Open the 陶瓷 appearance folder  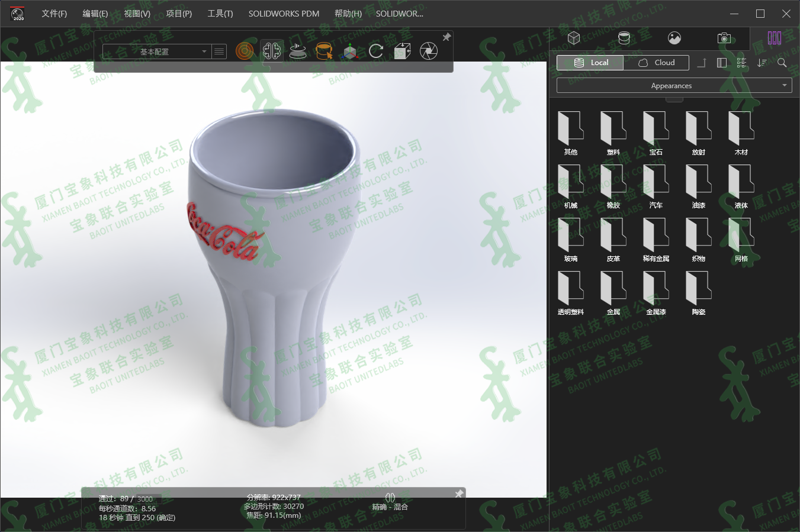tap(699, 293)
